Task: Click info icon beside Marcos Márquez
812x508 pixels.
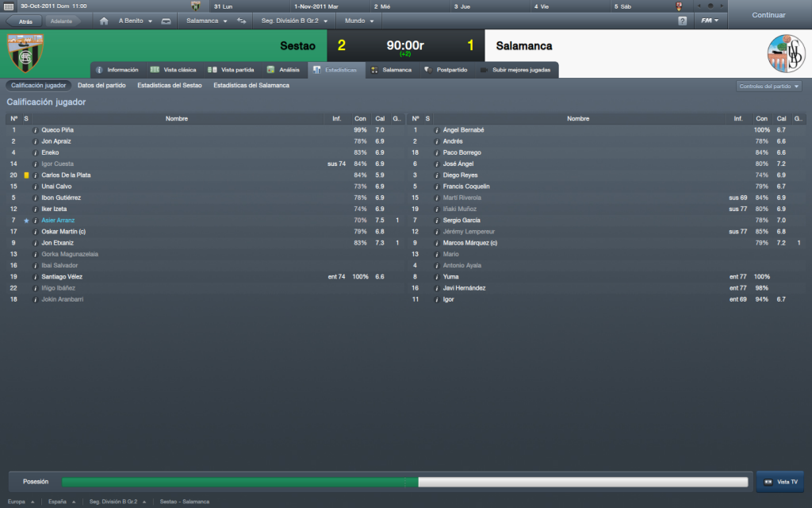Action: click(437, 243)
